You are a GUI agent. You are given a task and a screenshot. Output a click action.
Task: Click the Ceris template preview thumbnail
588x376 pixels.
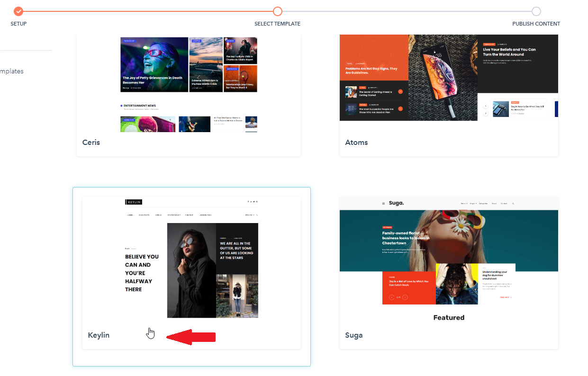189,84
